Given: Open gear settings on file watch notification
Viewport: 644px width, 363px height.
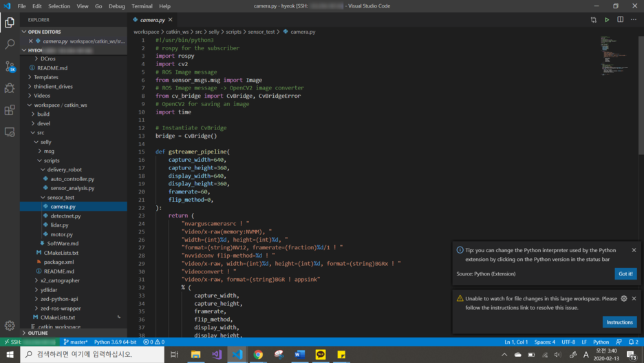Looking at the screenshot, I should point(624,298).
